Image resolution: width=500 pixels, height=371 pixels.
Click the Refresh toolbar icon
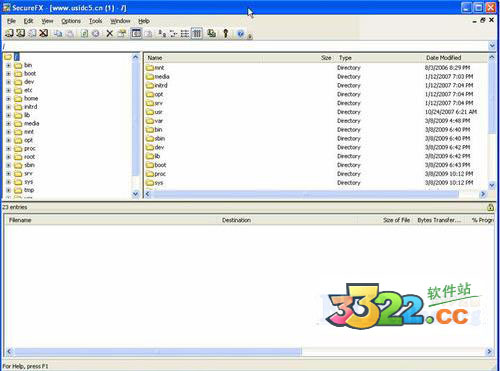click(84, 33)
